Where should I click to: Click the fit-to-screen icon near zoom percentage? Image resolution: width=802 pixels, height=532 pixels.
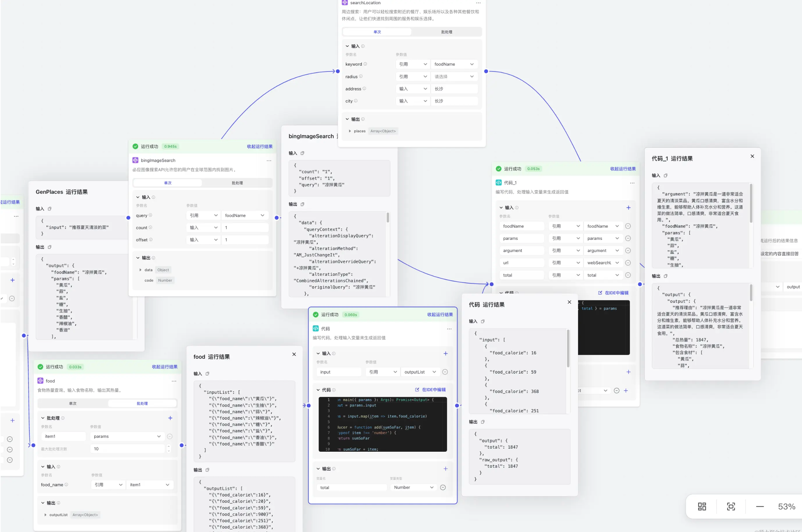(x=731, y=507)
